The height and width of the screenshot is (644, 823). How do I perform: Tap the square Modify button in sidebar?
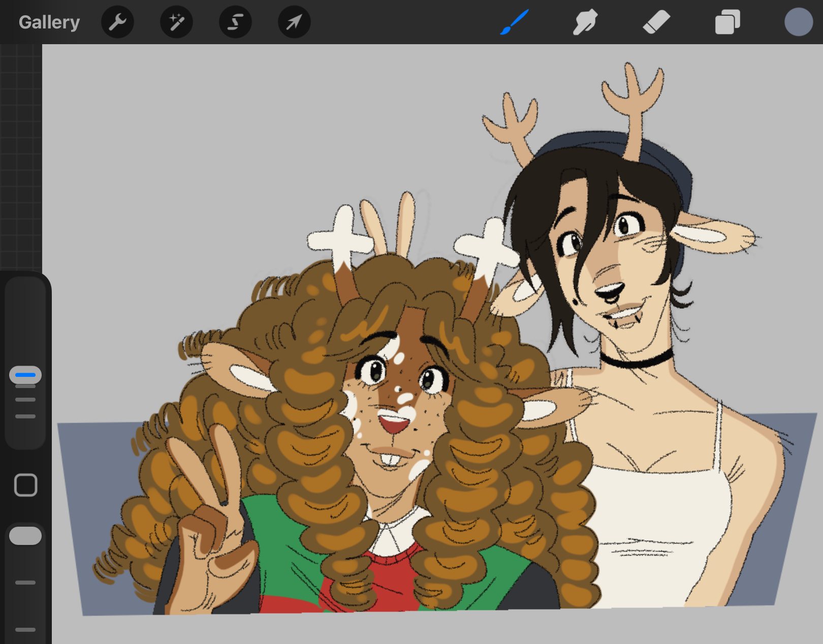[x=25, y=485]
